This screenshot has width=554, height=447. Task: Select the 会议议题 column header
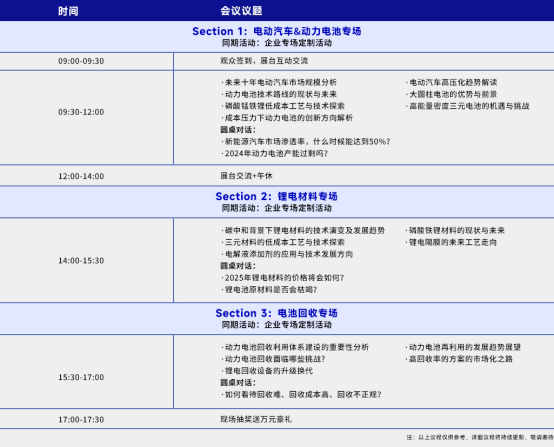click(x=241, y=11)
